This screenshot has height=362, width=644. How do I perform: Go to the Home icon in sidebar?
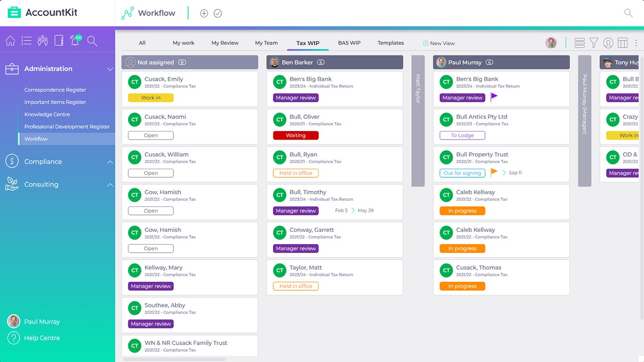click(x=10, y=41)
